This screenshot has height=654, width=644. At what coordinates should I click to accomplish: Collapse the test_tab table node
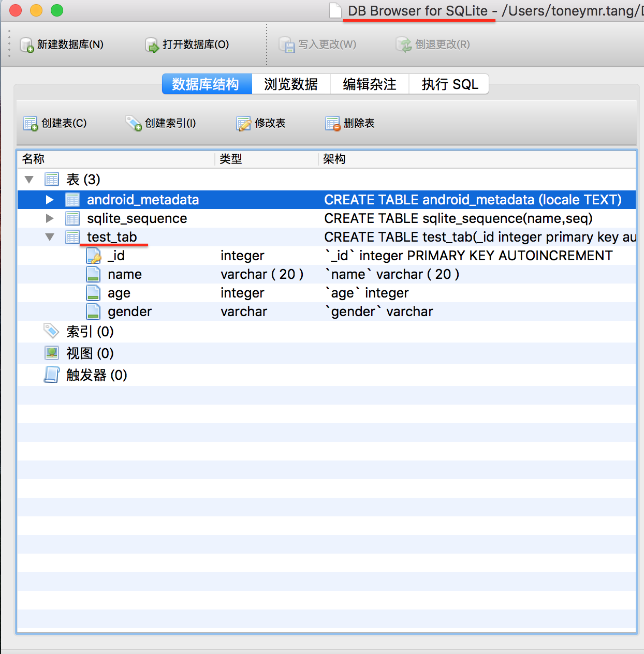pyautogui.click(x=49, y=236)
